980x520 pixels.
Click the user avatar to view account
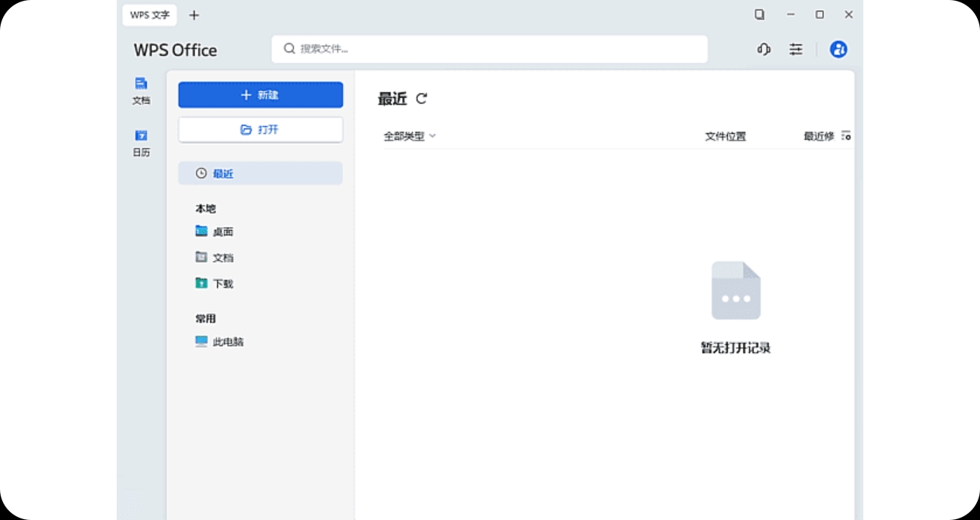point(838,49)
